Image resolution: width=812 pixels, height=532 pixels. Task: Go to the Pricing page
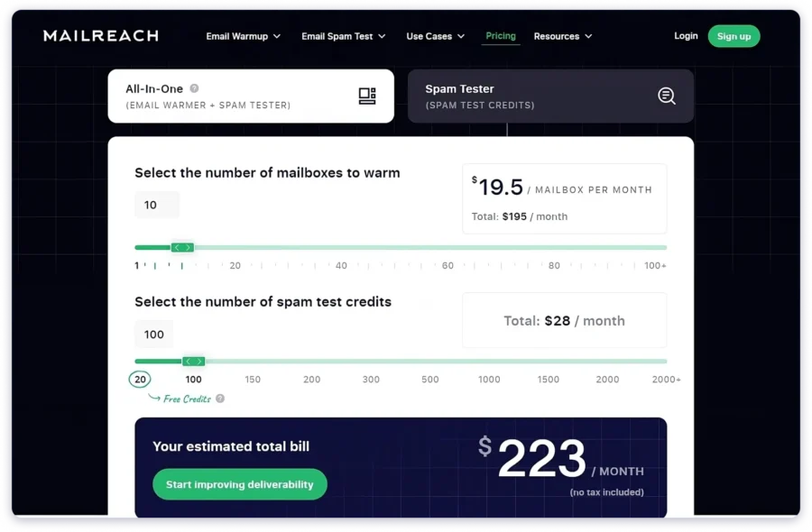pos(500,36)
